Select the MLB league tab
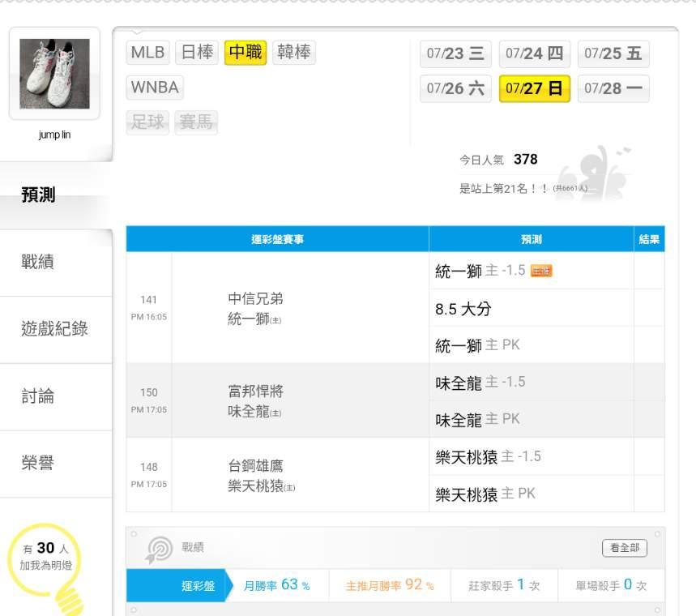 pyautogui.click(x=147, y=53)
